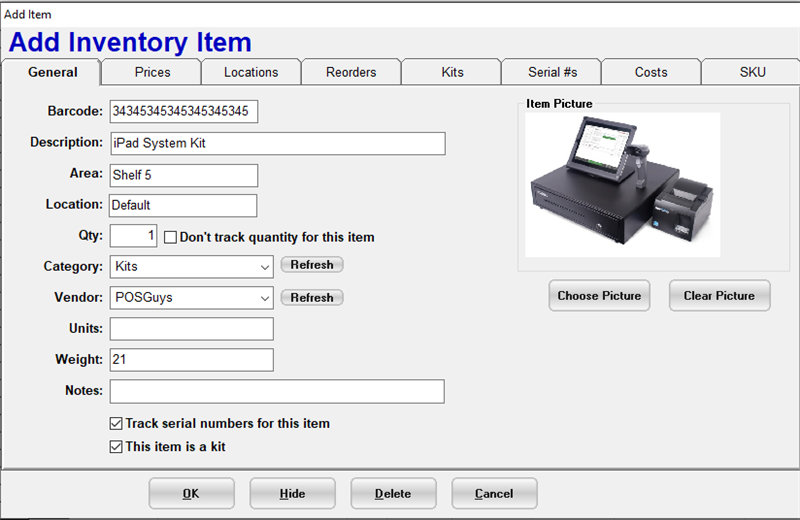
Task: Refresh the Vendor list
Action: coord(312,298)
